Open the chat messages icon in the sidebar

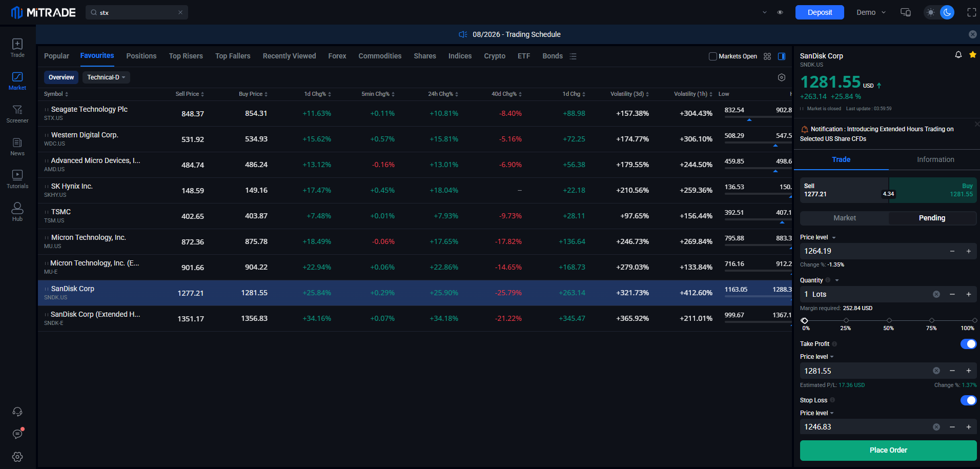pyautogui.click(x=17, y=434)
